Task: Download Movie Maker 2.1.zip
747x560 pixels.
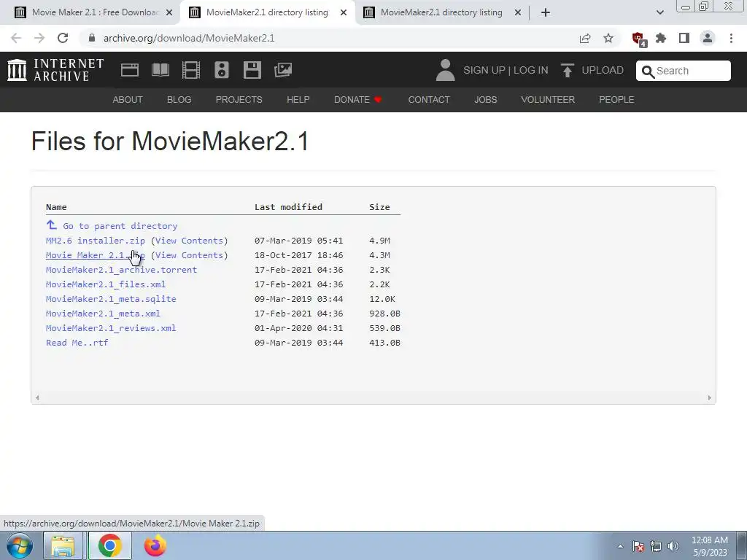Action: pos(96,255)
